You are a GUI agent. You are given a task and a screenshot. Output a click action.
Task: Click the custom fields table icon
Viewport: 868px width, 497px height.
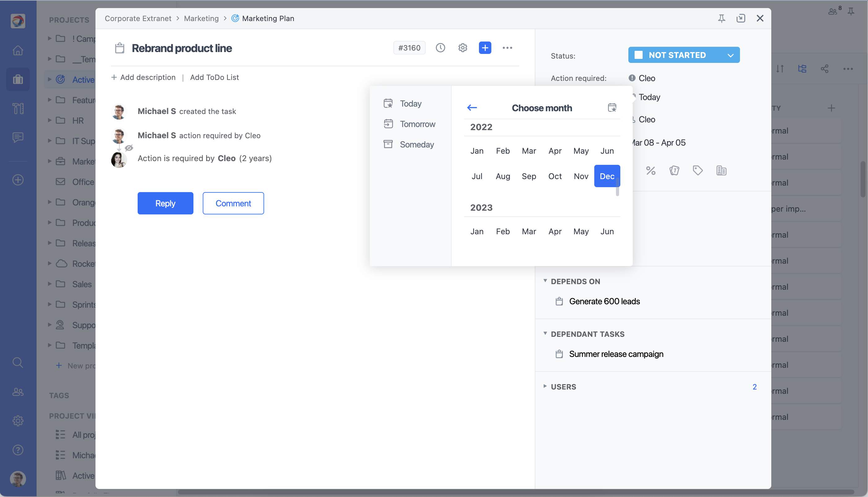(721, 170)
